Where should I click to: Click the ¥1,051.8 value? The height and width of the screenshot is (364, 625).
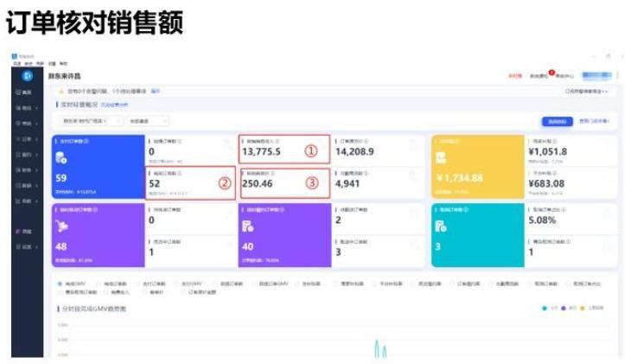coord(548,151)
